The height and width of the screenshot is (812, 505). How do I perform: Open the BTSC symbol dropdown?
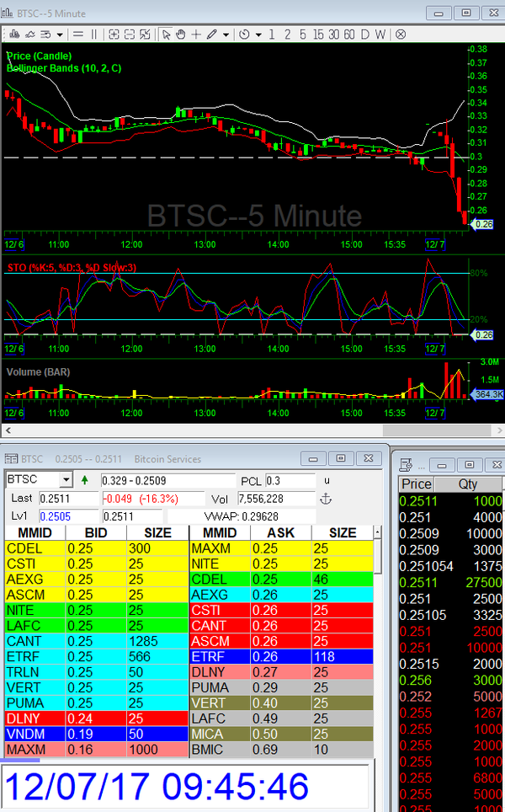coord(67,480)
